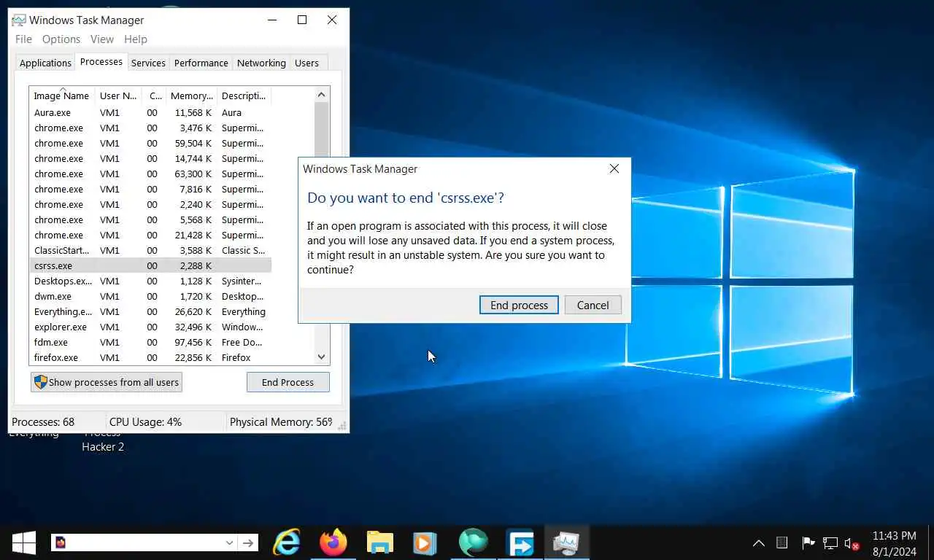This screenshot has height=560, width=934.
Task: Click the Task Manager taskbar icon
Action: (566, 542)
